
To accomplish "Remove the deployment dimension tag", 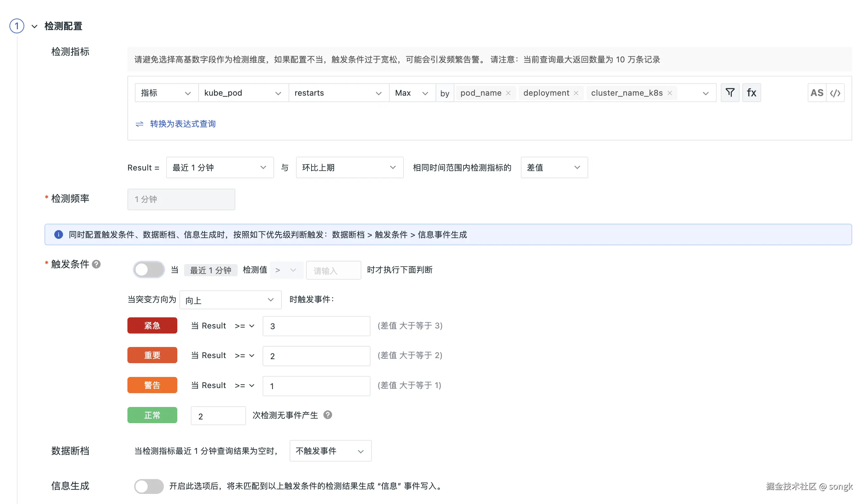I will coord(576,93).
